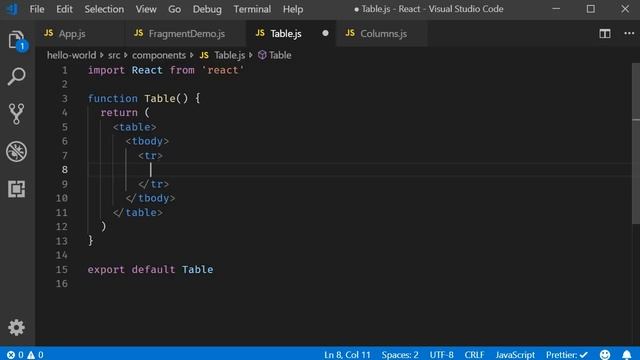Image resolution: width=640 pixels, height=360 pixels.
Task: Click the opening <table> tag
Action: 135,127
